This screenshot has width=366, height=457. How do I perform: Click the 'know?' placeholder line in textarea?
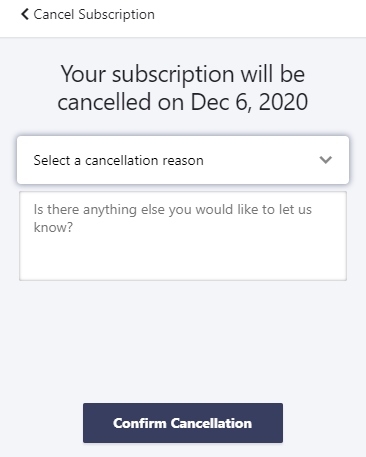pyautogui.click(x=53, y=227)
